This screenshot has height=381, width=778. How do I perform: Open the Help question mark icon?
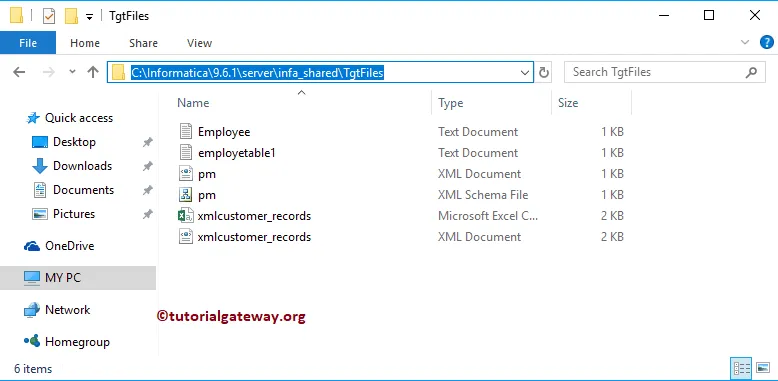click(767, 43)
